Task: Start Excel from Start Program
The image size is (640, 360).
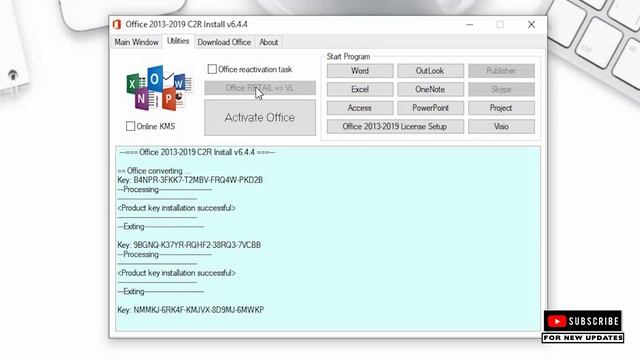Action: pyautogui.click(x=360, y=89)
